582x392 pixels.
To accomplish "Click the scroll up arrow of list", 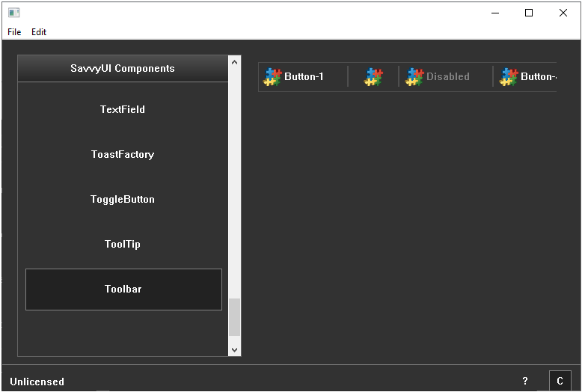I will (x=235, y=62).
